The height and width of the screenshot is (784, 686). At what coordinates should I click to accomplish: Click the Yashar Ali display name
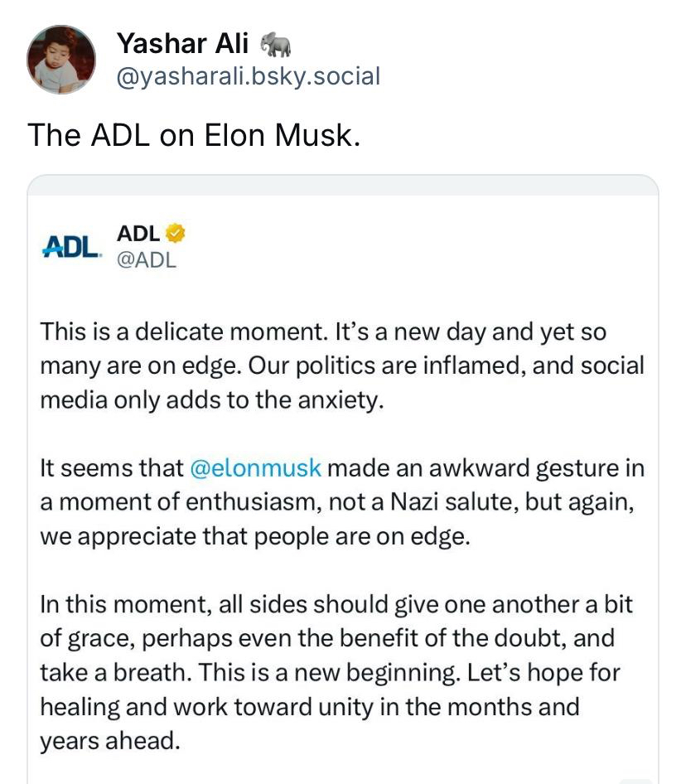182,41
